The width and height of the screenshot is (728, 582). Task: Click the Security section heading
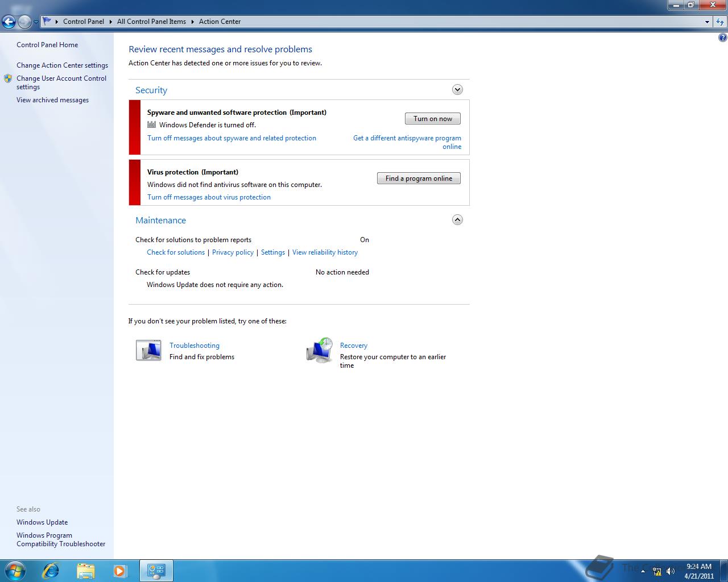click(x=151, y=90)
